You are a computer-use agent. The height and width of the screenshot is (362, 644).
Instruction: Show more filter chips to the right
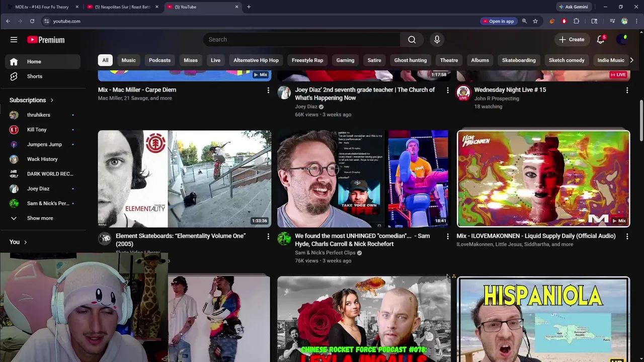[631, 60]
